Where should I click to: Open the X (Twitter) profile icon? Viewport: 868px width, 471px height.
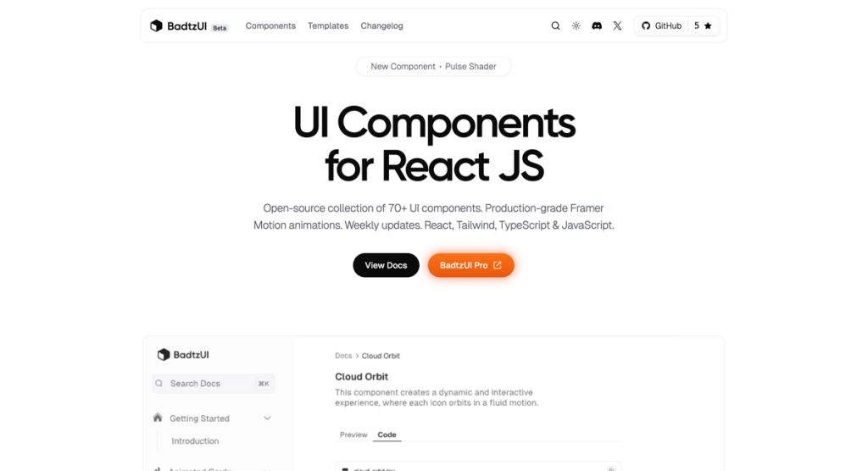coord(617,26)
